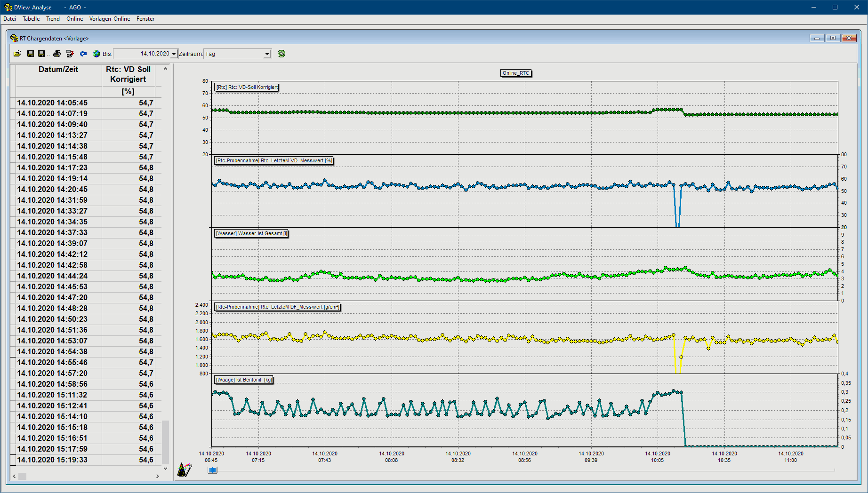This screenshot has height=493, width=868.
Task: Expand the Zeitraum Tag combo box
Action: 267,54
